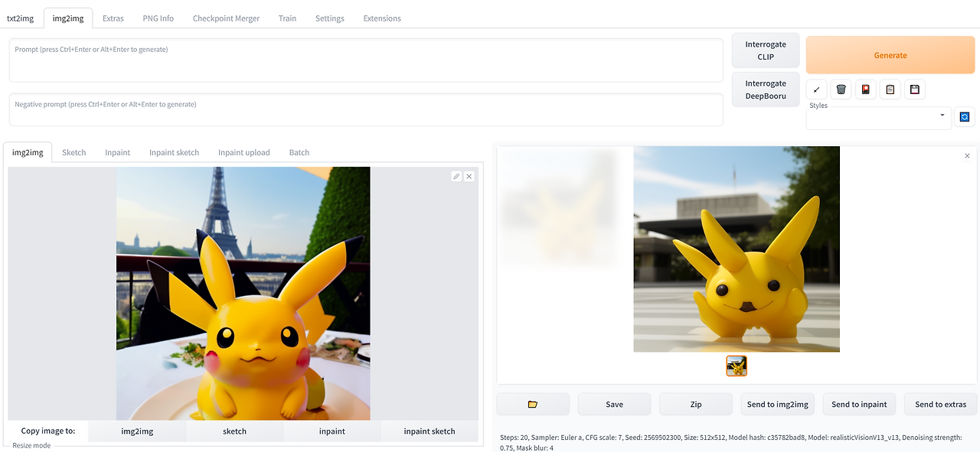
Task: Click the clipboard apply styles icon
Action: (890, 89)
